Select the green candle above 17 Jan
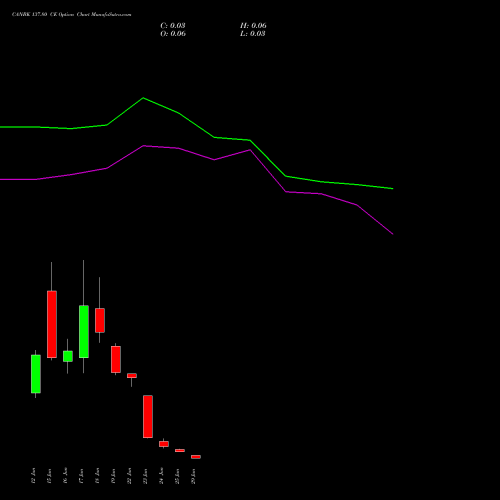 tap(84, 331)
